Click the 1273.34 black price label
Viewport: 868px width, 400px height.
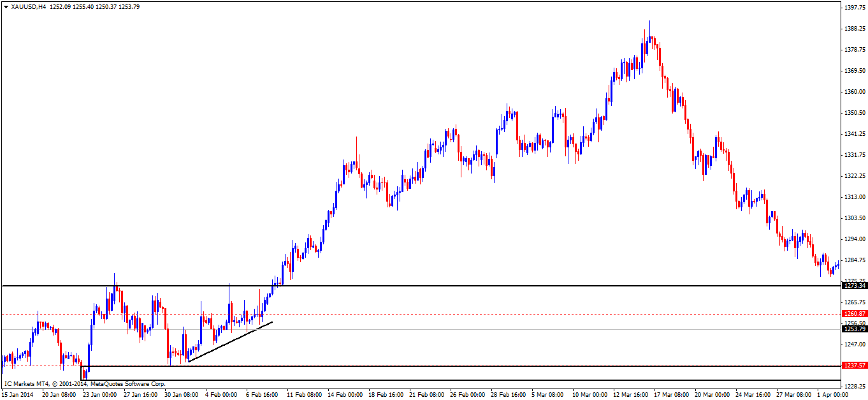[x=854, y=286]
